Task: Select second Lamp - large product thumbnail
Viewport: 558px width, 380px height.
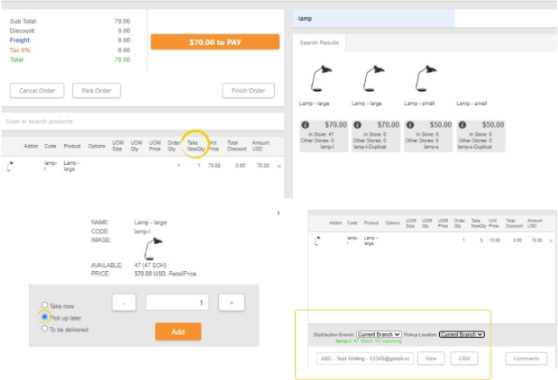Action: pos(373,79)
